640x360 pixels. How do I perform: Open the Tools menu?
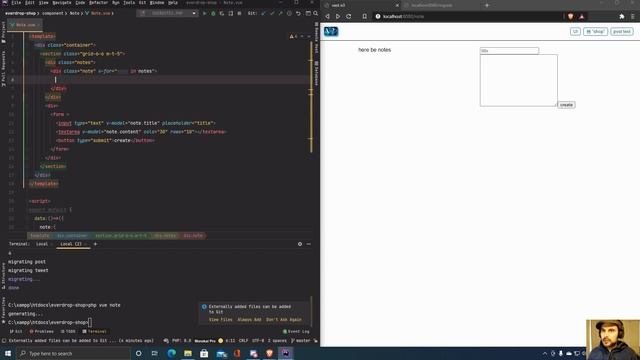[x=129, y=2]
